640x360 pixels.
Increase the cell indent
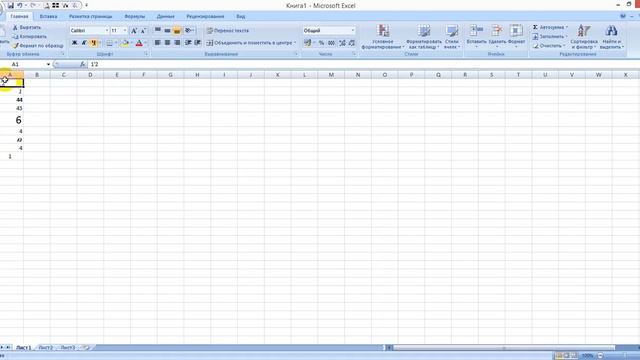[198, 43]
